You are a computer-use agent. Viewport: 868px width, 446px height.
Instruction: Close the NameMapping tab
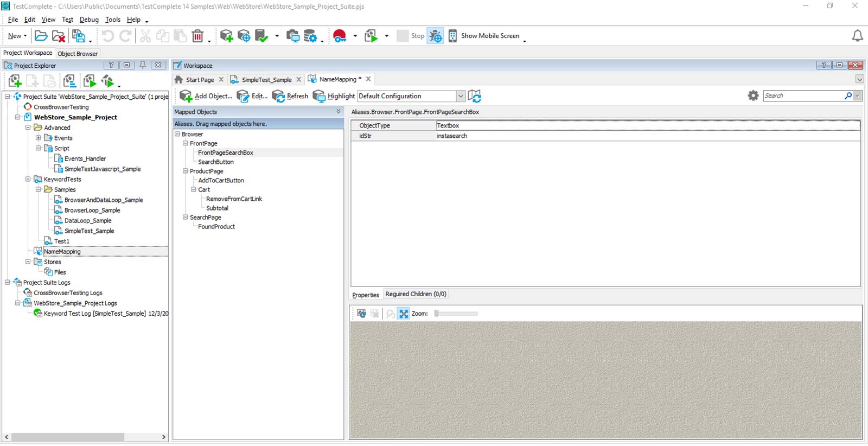(368, 79)
